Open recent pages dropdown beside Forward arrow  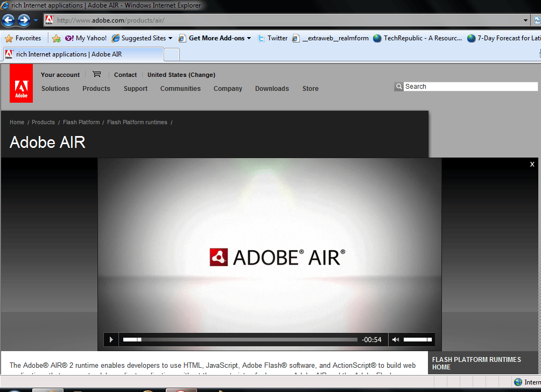(x=36, y=20)
